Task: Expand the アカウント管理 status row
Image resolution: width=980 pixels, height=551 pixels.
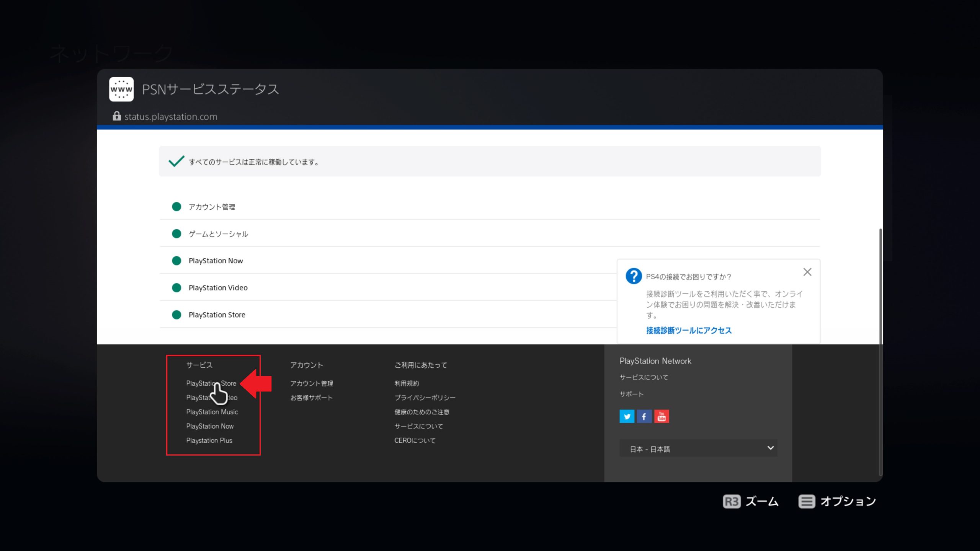Action: coord(490,207)
